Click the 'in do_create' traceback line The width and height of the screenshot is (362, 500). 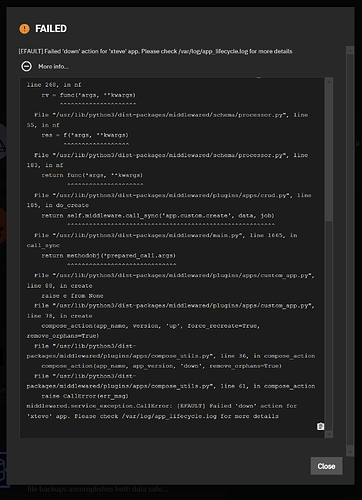(58, 205)
